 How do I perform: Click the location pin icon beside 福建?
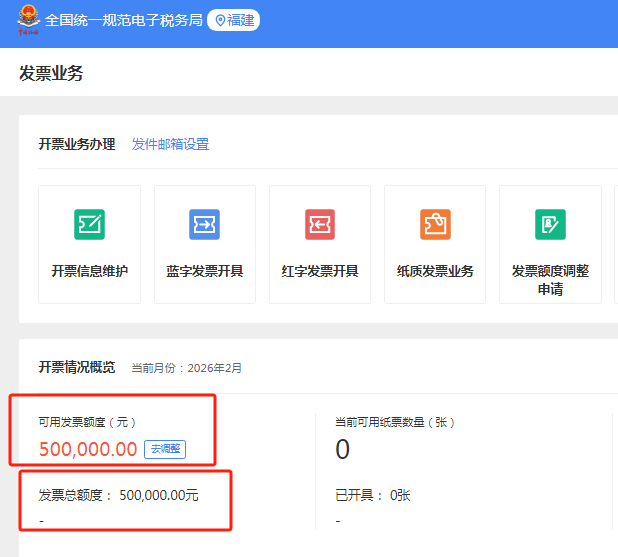[220, 20]
